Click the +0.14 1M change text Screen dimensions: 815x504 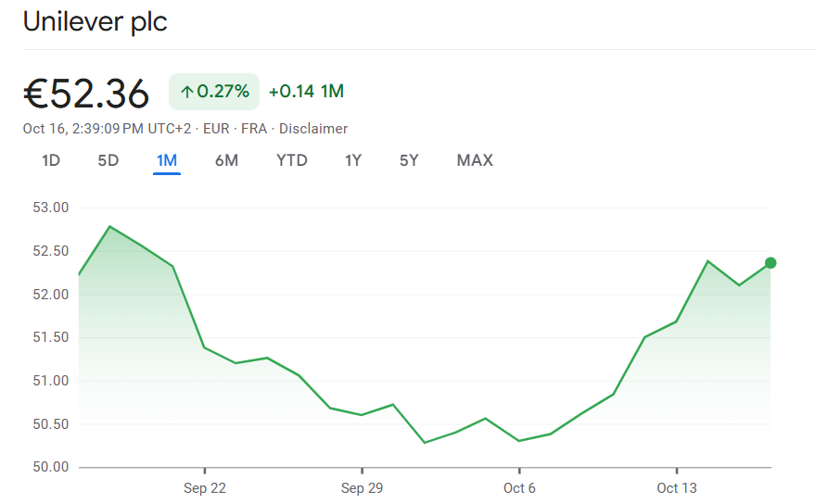pyautogui.click(x=306, y=92)
